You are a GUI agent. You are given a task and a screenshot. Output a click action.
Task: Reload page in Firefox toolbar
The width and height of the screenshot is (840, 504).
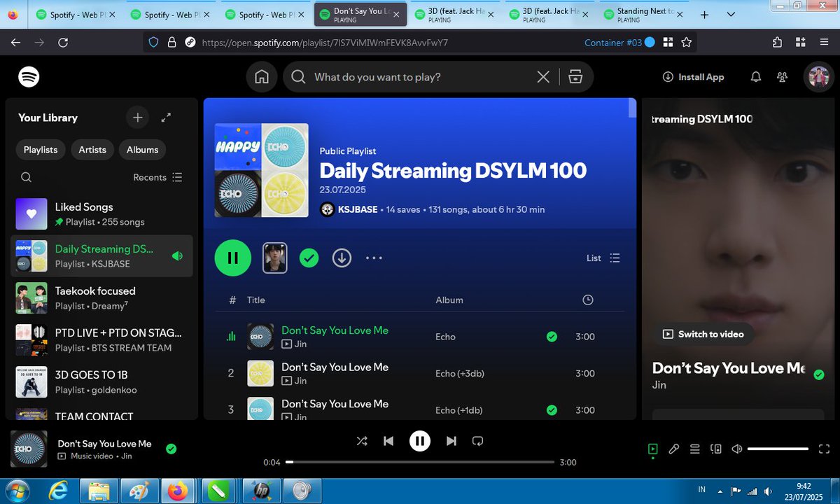[63, 43]
